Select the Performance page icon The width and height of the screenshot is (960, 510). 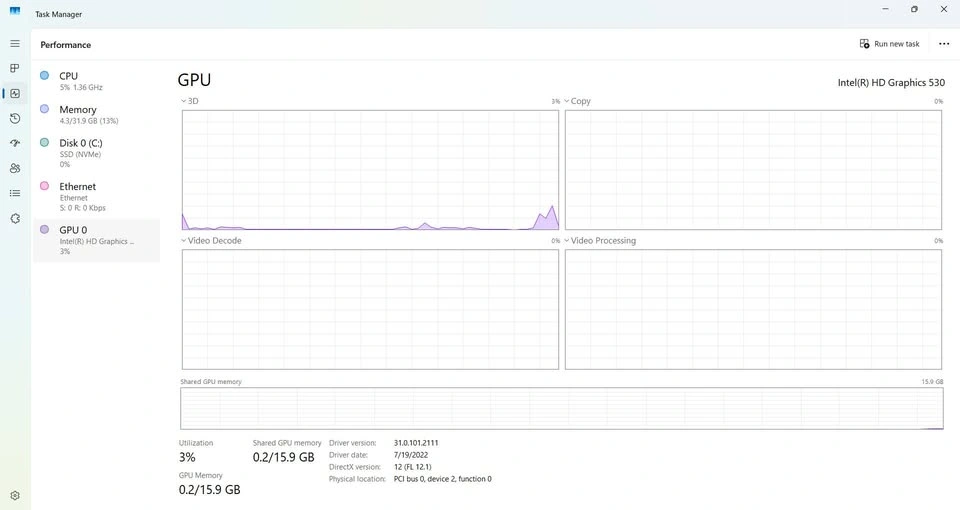click(15, 94)
